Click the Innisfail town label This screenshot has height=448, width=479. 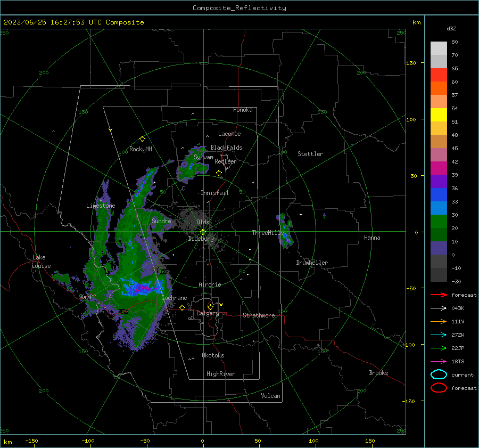214,193
